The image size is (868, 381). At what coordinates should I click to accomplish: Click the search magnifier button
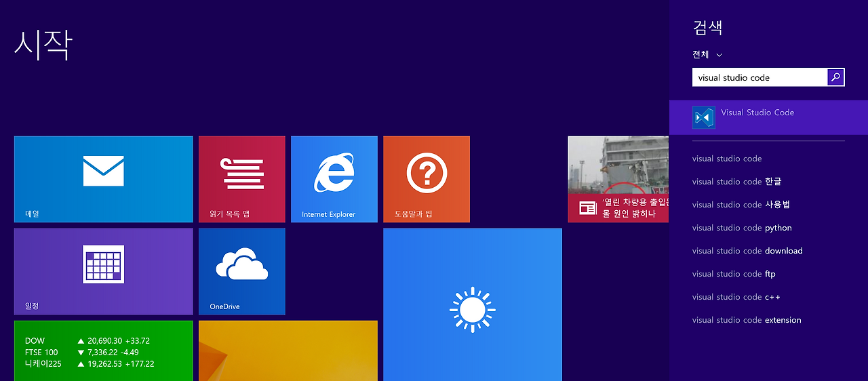836,77
